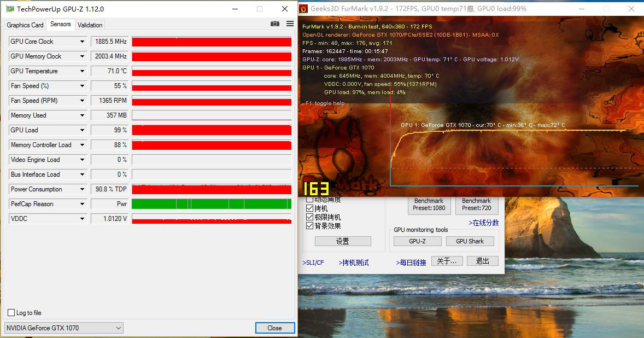Expand the Bus Interface Load dropdown

[82, 174]
